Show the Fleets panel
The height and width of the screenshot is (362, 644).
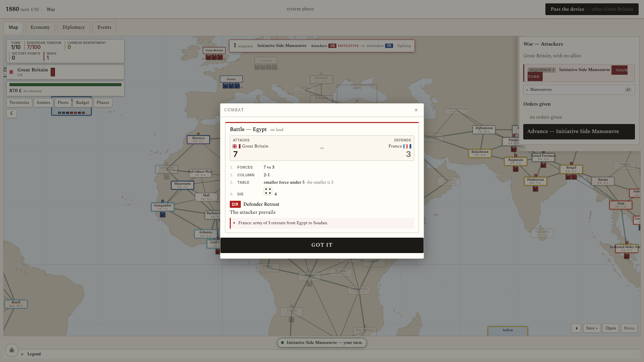63,103
